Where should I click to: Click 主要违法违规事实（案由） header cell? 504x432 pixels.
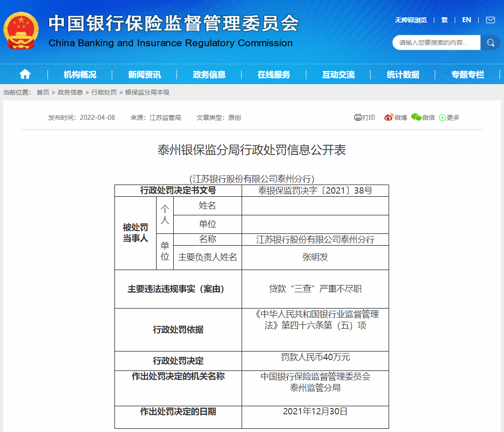point(178,289)
